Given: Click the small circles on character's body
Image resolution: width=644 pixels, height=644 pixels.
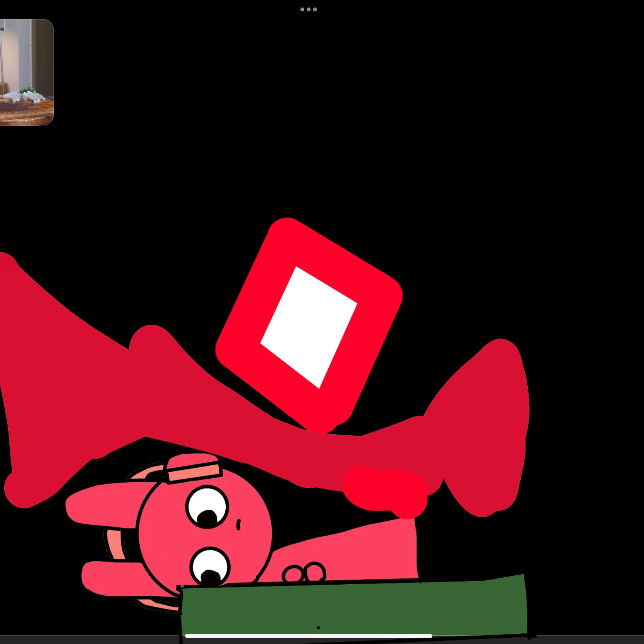Looking at the screenshot, I should click(304, 573).
